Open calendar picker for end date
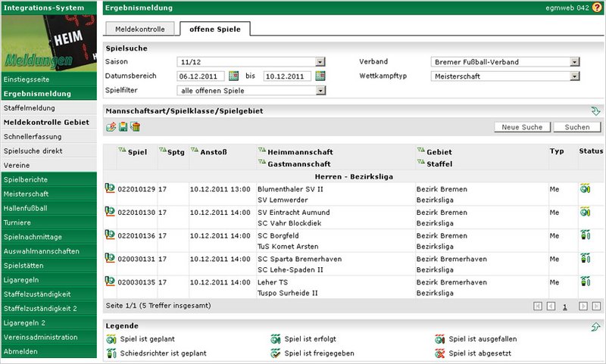The image size is (606, 364). click(x=320, y=76)
